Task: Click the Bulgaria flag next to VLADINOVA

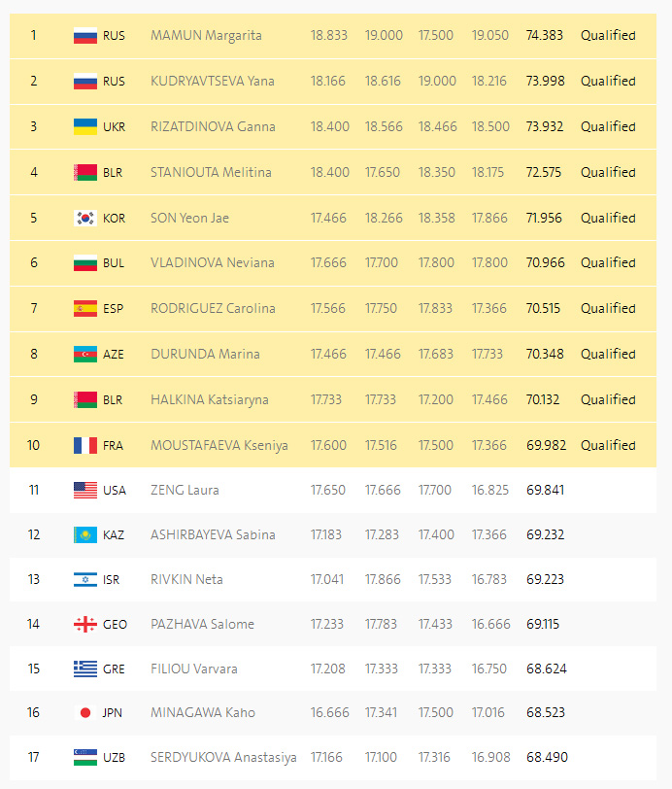Action: (84, 262)
